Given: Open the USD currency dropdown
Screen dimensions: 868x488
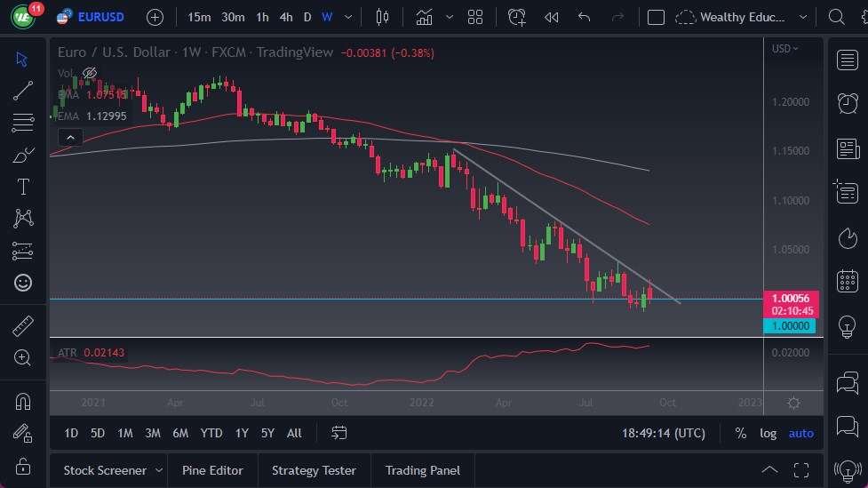Looking at the screenshot, I should 785,49.
